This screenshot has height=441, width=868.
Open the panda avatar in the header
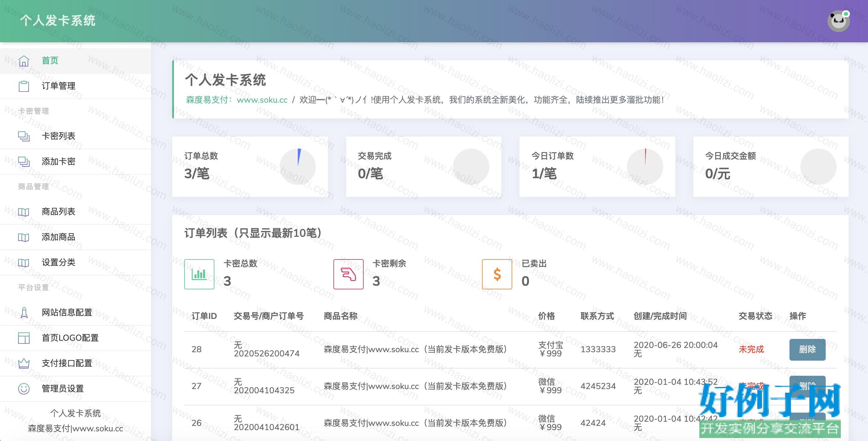tap(838, 21)
